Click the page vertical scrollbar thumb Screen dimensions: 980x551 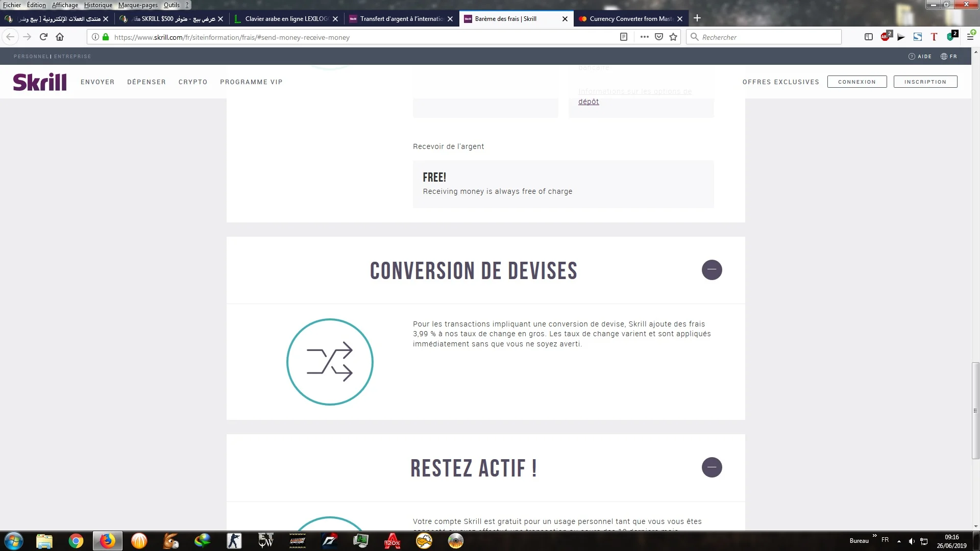pyautogui.click(x=975, y=411)
